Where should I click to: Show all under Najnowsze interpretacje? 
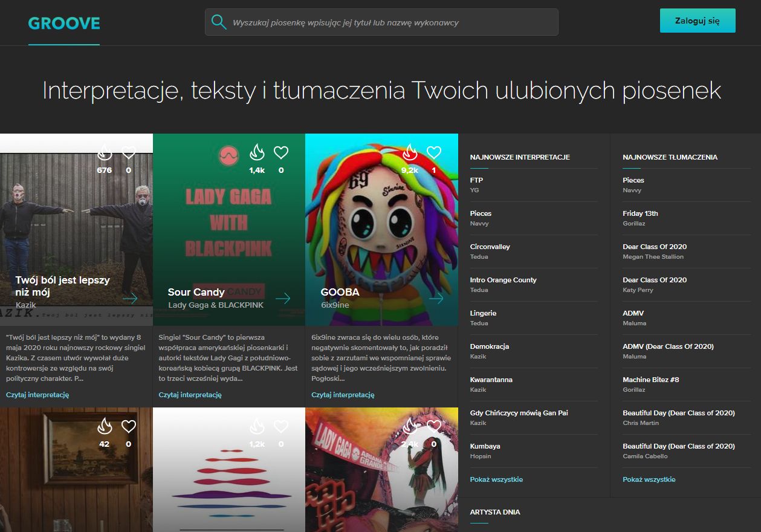coord(496,479)
